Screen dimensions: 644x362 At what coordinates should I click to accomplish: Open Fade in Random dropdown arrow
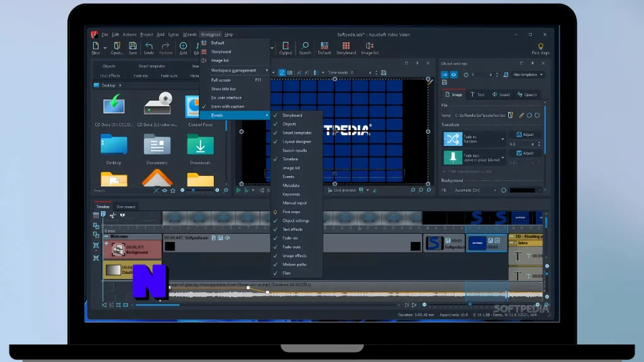[x=502, y=139]
